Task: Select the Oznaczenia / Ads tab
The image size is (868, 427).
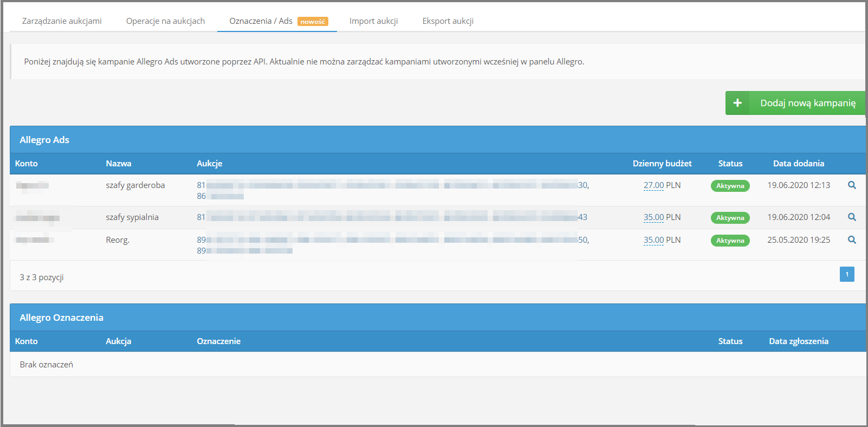Action: [277, 21]
